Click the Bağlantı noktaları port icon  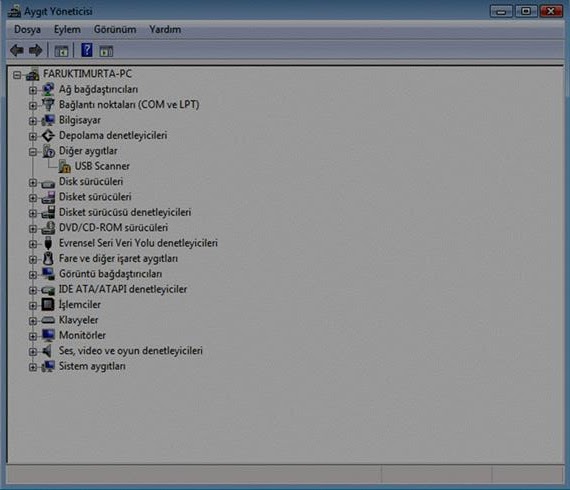coord(48,105)
